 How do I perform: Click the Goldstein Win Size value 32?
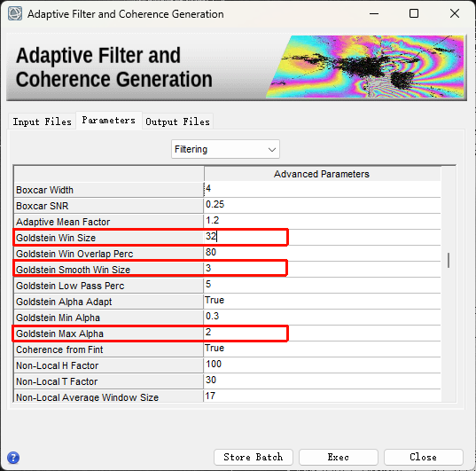322,237
